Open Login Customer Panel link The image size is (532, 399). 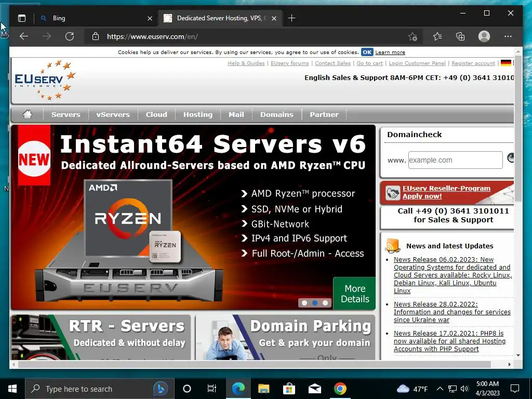coord(417,63)
